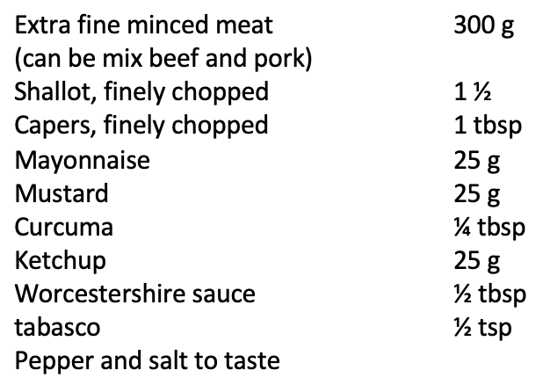The width and height of the screenshot is (550, 392).
Task: Click the 'Extra fine minced meat' text
Action: click(x=144, y=25)
